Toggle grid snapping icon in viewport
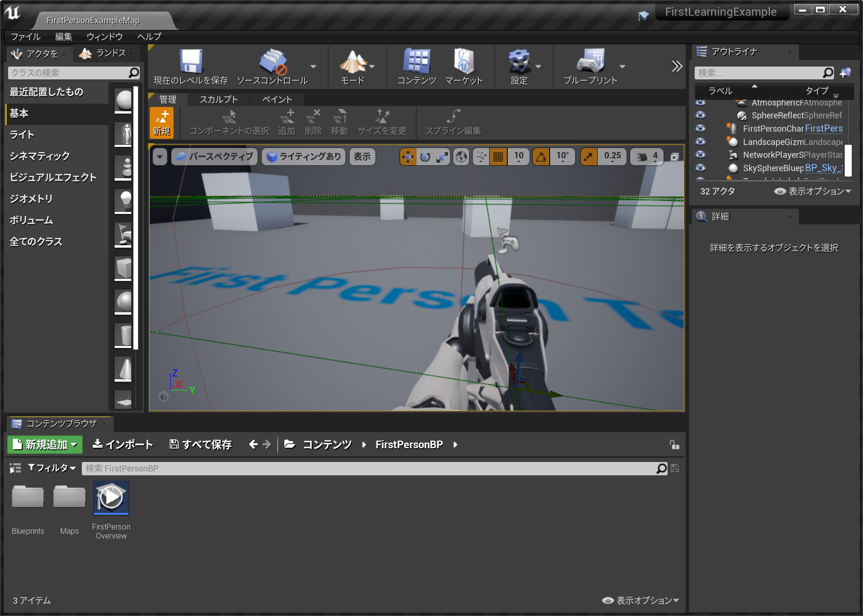Viewport: 863px width, 616px height. coord(498,156)
